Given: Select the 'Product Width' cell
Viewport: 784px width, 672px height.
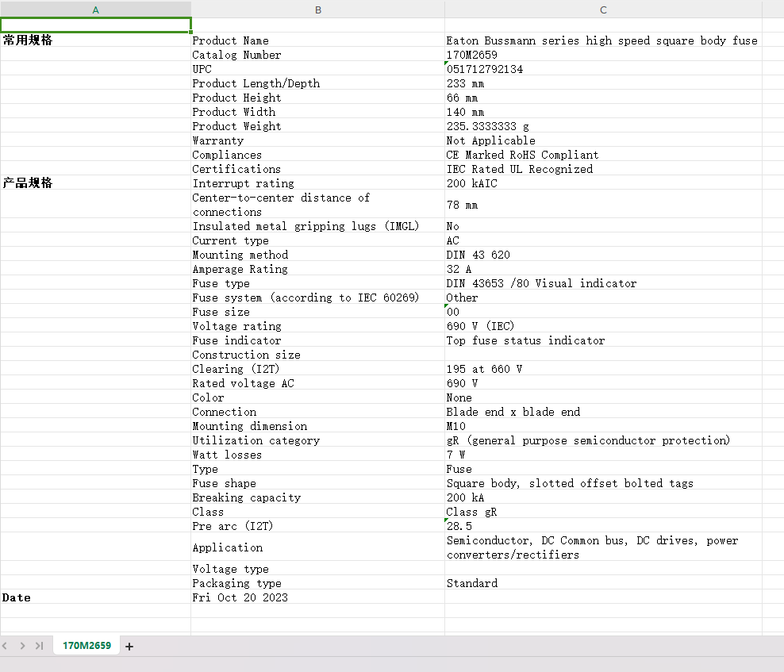Looking at the screenshot, I should point(318,112).
